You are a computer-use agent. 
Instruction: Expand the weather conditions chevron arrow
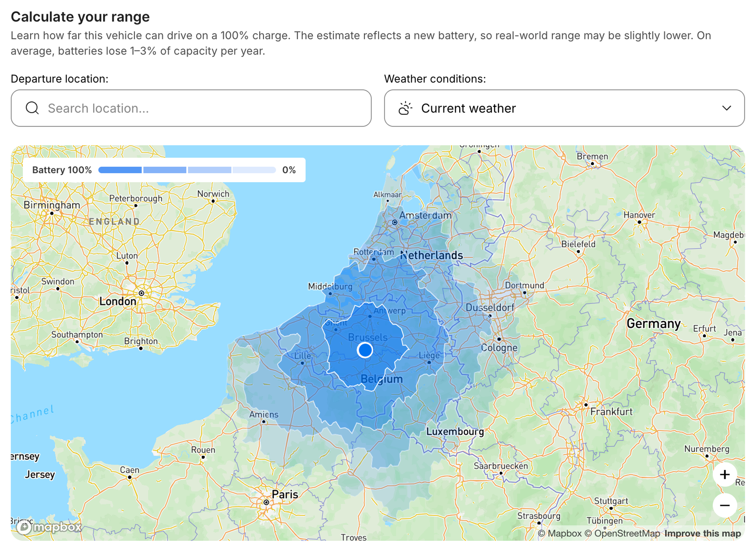[726, 108]
